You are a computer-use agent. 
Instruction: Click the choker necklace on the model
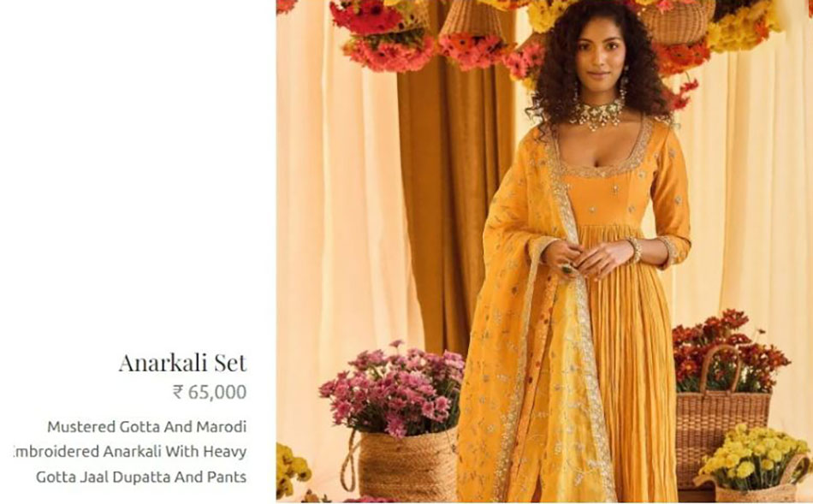tap(596, 114)
